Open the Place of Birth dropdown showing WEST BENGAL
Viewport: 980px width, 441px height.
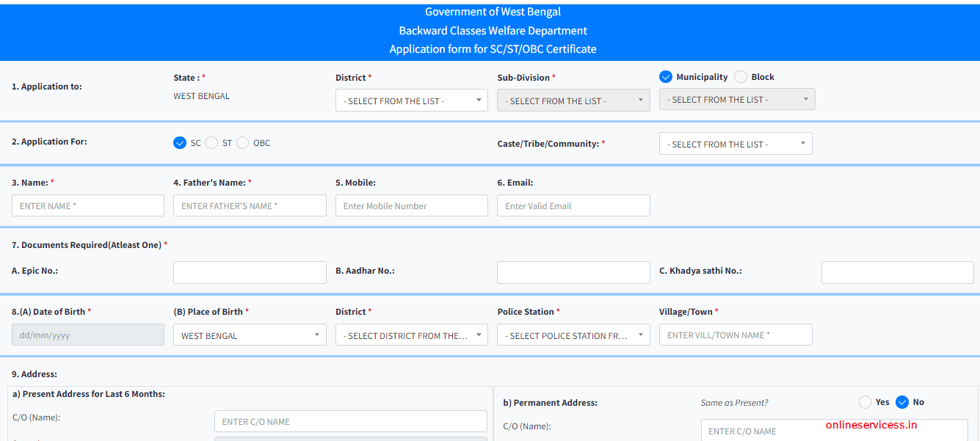250,334
